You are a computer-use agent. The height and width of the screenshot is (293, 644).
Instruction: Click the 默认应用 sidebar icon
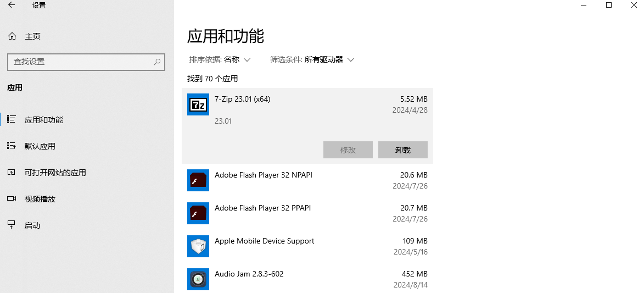point(12,146)
